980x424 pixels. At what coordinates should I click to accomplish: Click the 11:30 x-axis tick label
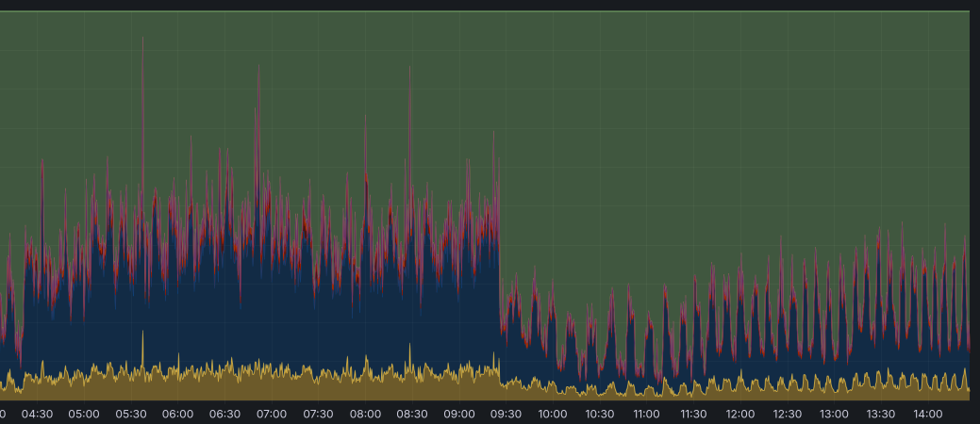pyautogui.click(x=693, y=414)
